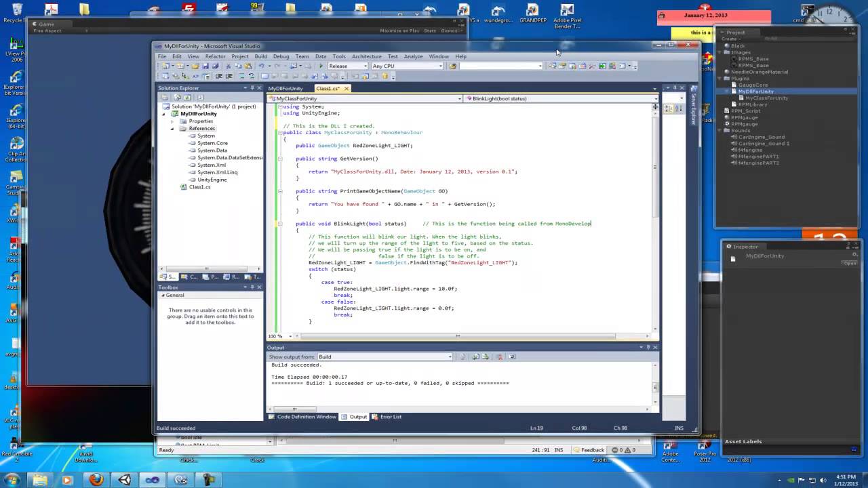This screenshot has width=868, height=488.
Task: Click the Feedback button in lower status bar
Action: coord(587,450)
